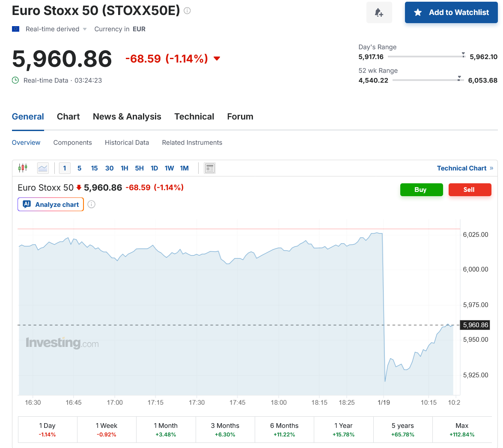The height and width of the screenshot is (448, 503).
Task: Select the 6 Months performance range
Action: click(284, 430)
